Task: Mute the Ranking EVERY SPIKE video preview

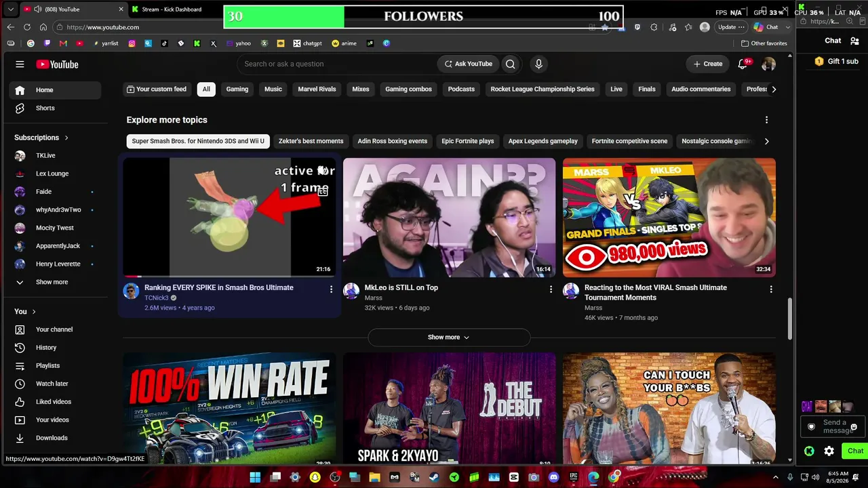Action: (323, 171)
